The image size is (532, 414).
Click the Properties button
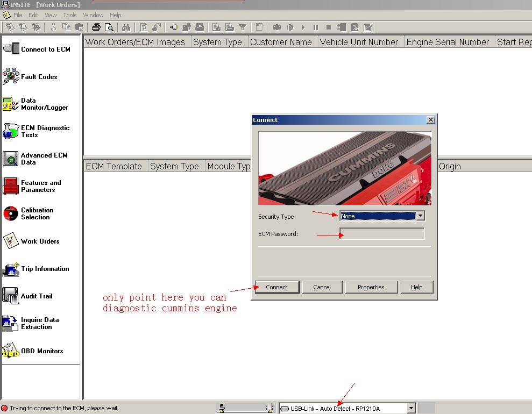coord(371,287)
